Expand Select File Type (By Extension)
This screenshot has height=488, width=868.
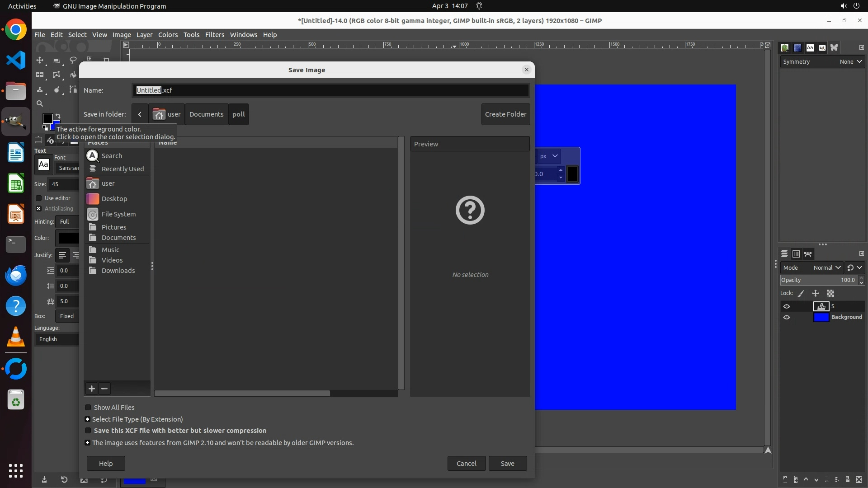(88, 419)
